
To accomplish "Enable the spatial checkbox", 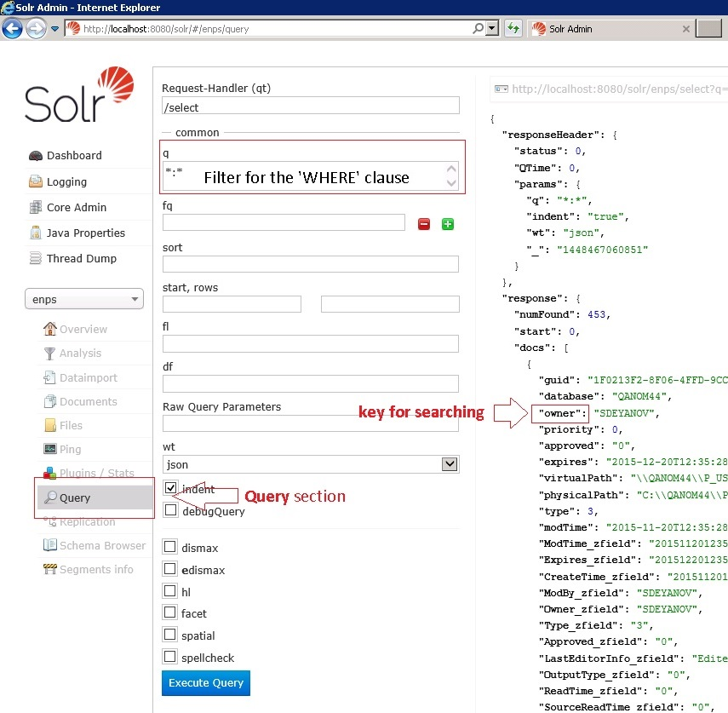I will coord(170,634).
